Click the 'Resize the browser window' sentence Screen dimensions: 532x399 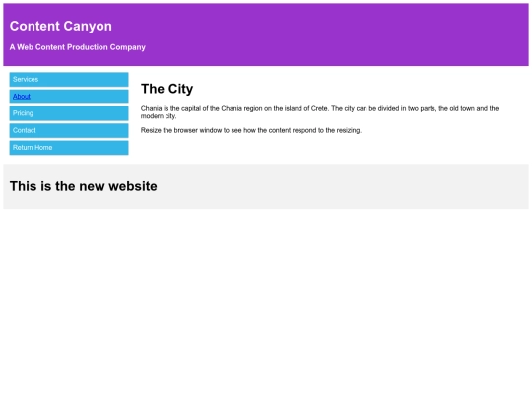click(251, 130)
